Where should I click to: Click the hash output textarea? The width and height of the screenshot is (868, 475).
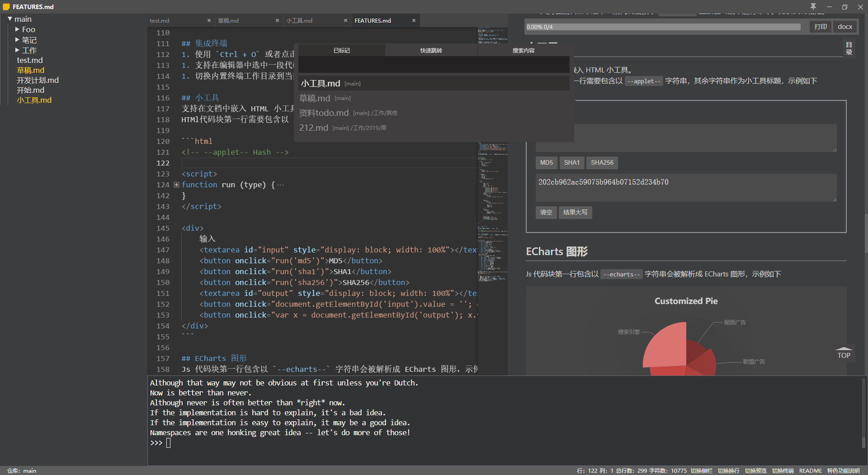click(x=686, y=187)
